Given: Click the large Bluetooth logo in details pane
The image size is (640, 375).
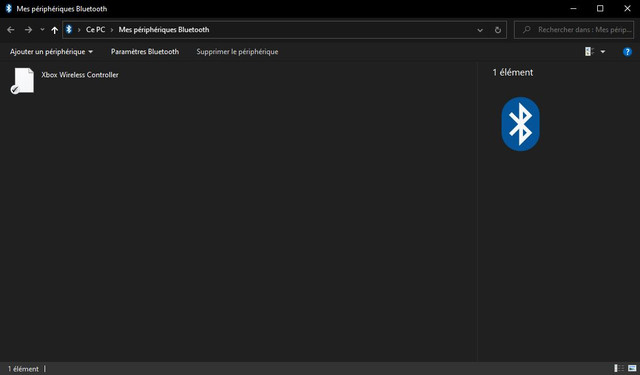Looking at the screenshot, I should point(520,124).
